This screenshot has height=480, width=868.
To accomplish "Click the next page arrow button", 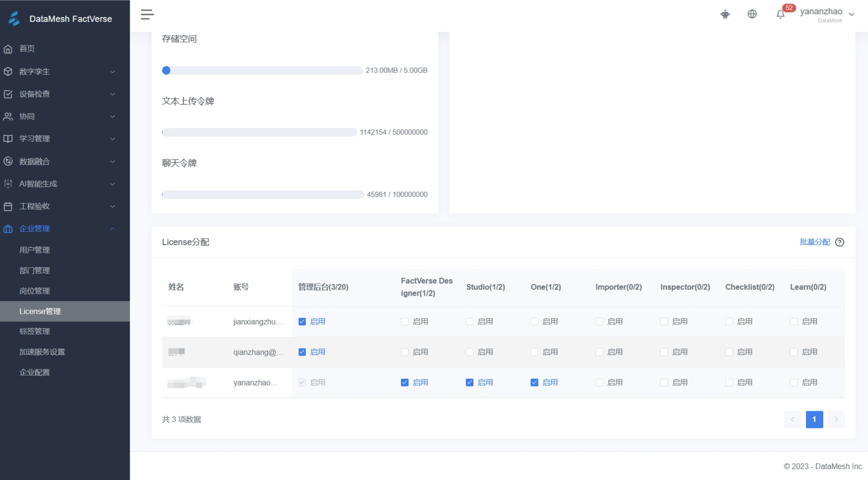I will pos(836,419).
